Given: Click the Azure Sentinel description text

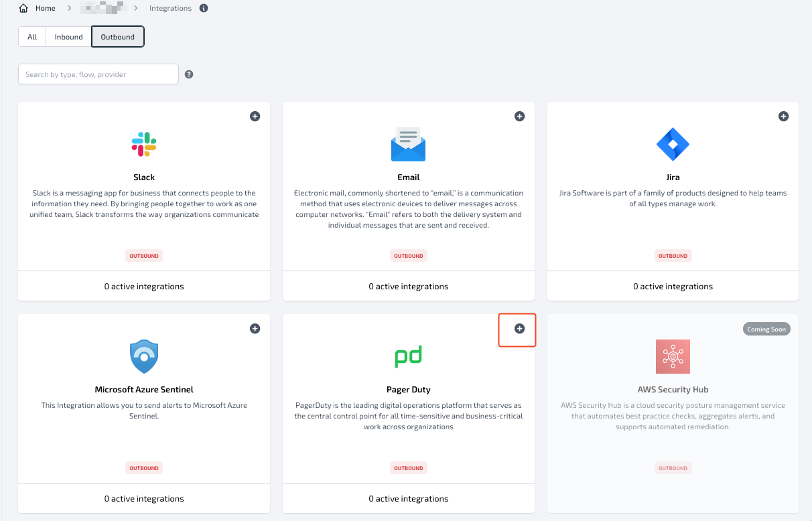Looking at the screenshot, I should tap(144, 411).
